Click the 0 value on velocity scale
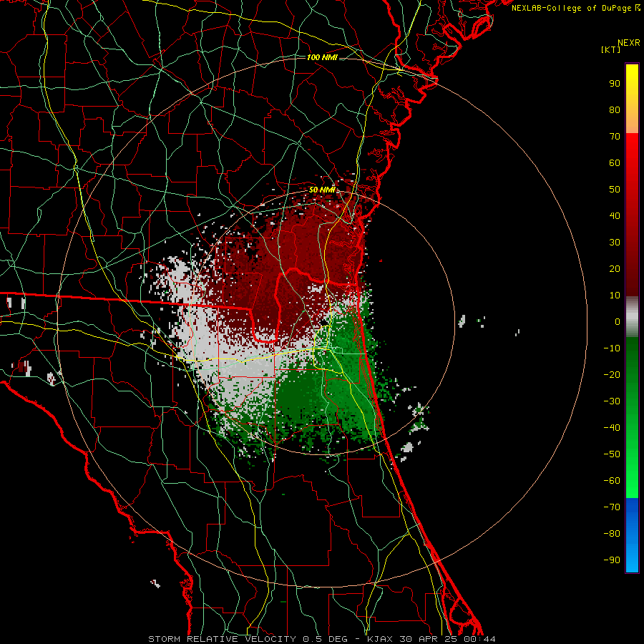The width and height of the screenshot is (644, 644). click(618, 321)
